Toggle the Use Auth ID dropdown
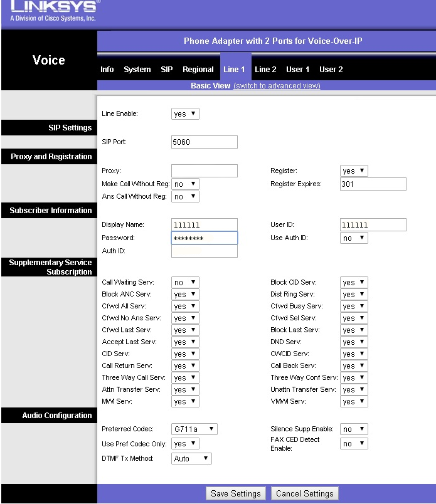Screen dimensions: 436x504 click(x=354, y=238)
